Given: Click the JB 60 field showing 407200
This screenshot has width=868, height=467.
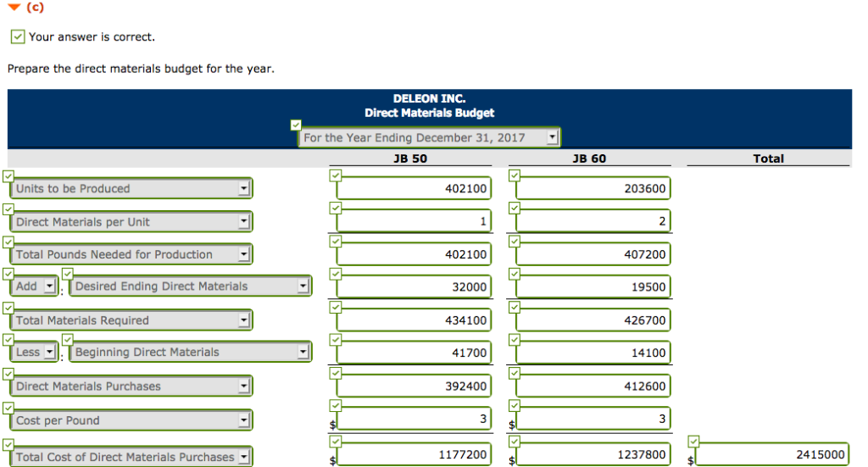Looking at the screenshot, I should point(593,254).
